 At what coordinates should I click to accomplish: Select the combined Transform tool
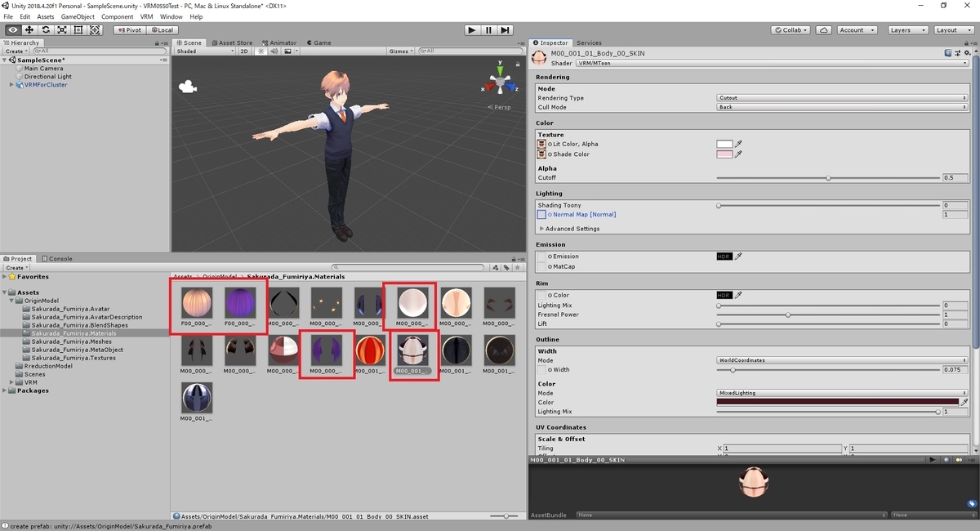coord(95,30)
